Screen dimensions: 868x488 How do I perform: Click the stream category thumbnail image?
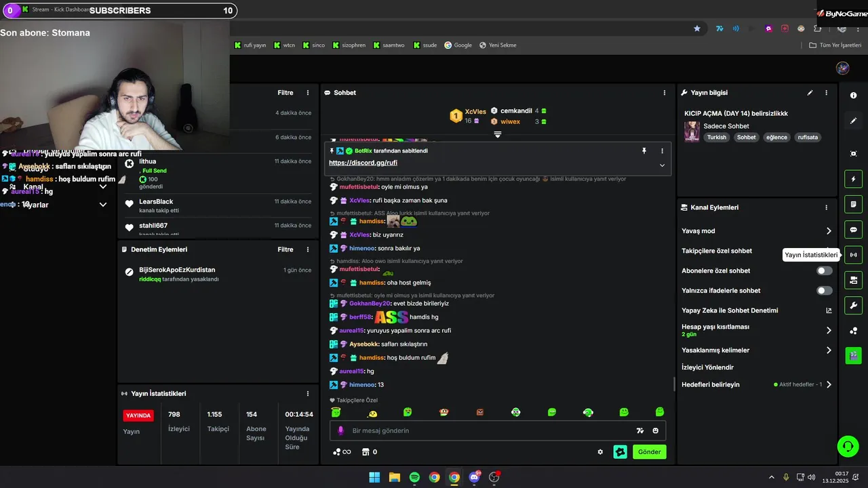click(692, 131)
